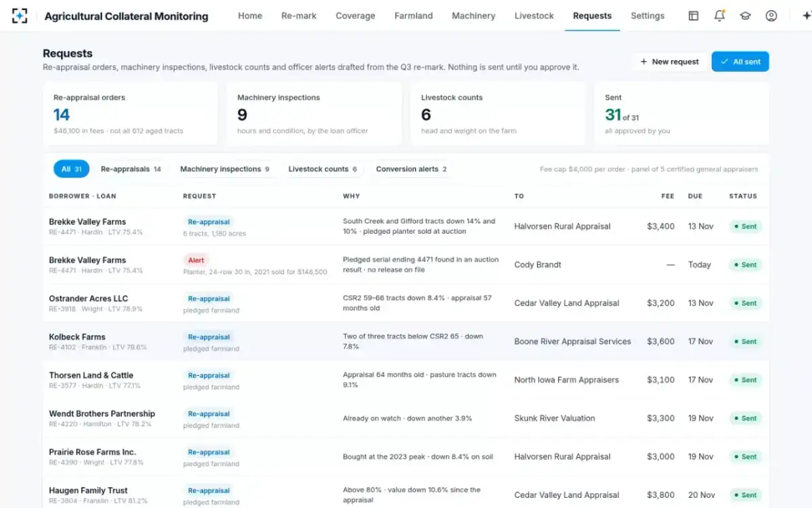Click the Ostrander Acres Re-appraisal tag
This screenshot has height=508, width=812.
click(x=208, y=299)
